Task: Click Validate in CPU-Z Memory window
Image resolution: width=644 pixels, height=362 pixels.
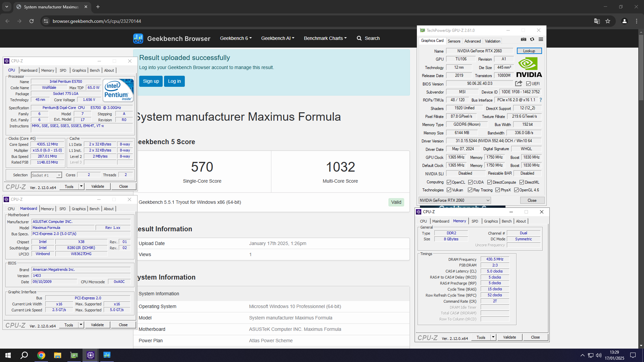Action: pos(509,337)
